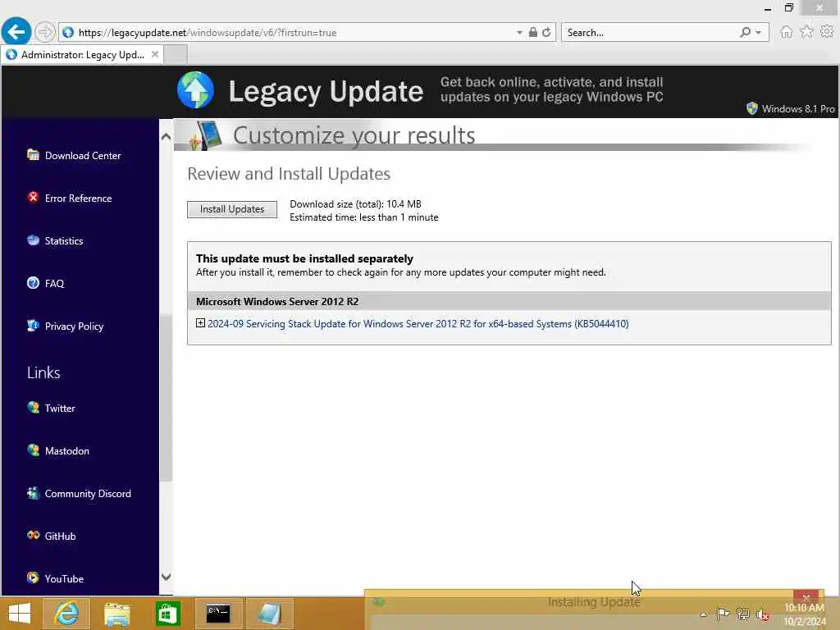The height and width of the screenshot is (630, 840).
Task: Open the browser Home icon
Action: (786, 32)
